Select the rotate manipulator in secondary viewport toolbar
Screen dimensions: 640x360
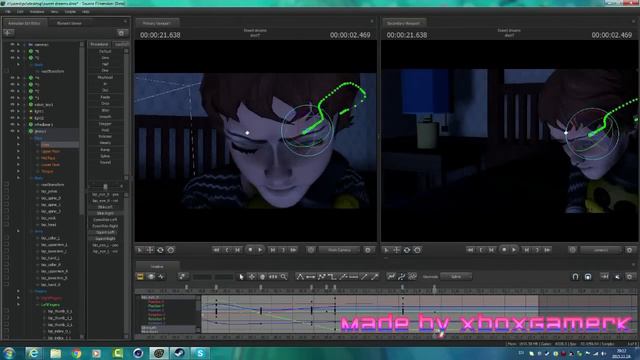click(x=407, y=250)
